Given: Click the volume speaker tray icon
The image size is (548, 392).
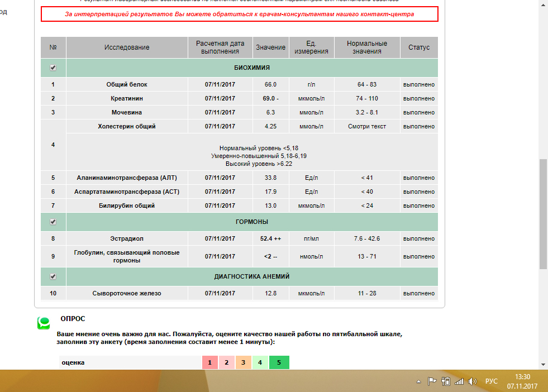Looking at the screenshot, I should point(473,381).
